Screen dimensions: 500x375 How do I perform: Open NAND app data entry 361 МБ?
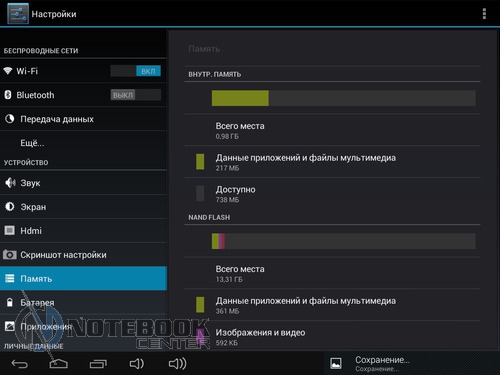tap(332, 305)
